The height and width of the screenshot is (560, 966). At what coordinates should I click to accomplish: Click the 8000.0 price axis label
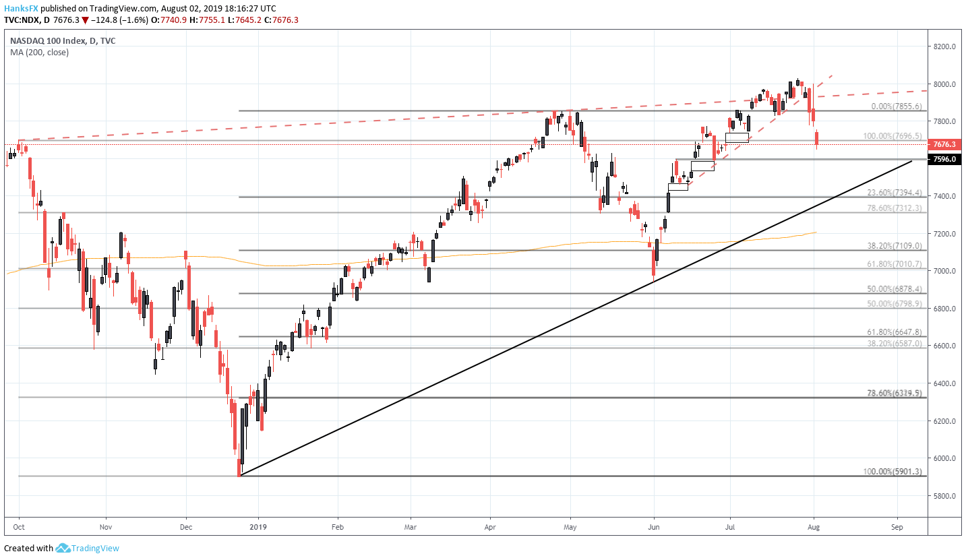[945, 84]
